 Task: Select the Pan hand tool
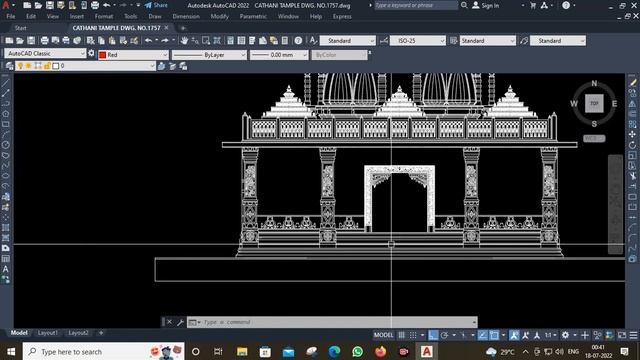pos(184,41)
